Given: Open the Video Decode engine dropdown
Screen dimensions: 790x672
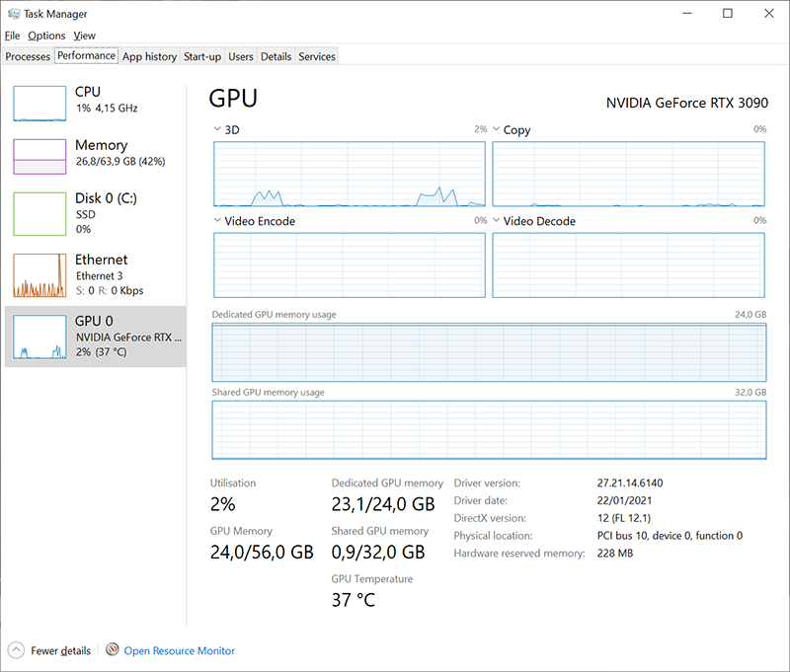Looking at the screenshot, I should [x=497, y=220].
